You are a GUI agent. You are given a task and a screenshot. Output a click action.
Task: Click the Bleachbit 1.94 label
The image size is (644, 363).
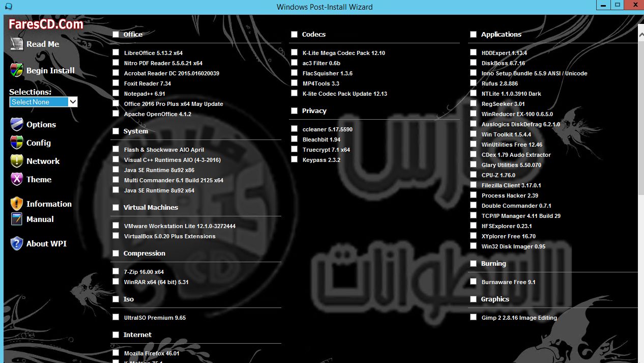click(x=321, y=139)
